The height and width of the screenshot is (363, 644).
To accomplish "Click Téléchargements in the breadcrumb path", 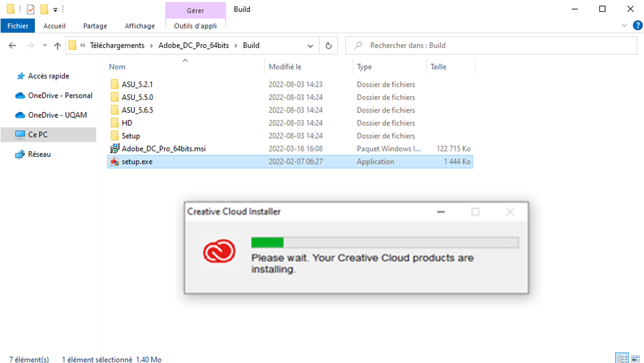I will [117, 45].
